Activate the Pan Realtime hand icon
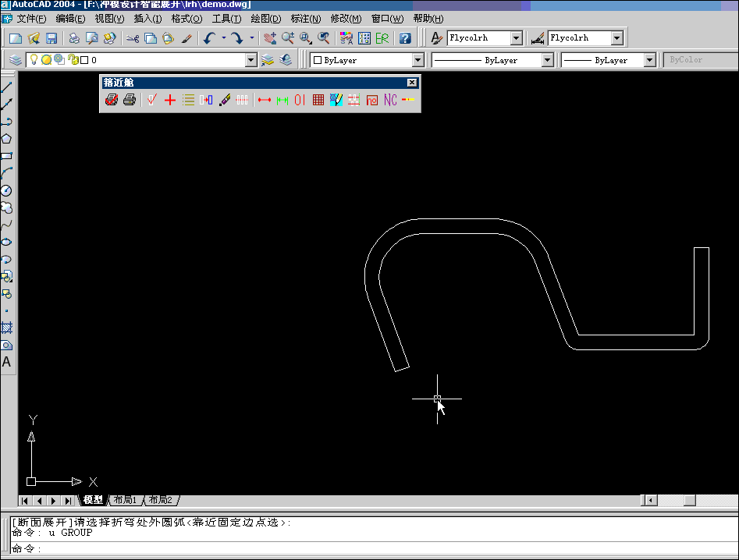 tap(269, 38)
